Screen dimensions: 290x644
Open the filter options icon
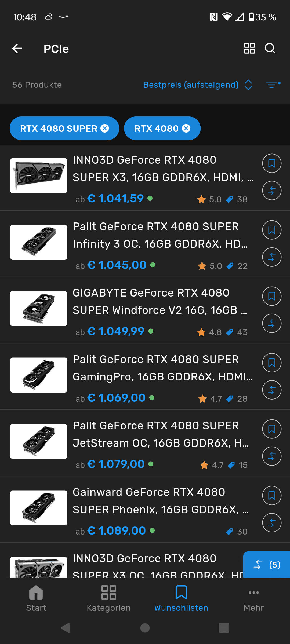point(273,85)
